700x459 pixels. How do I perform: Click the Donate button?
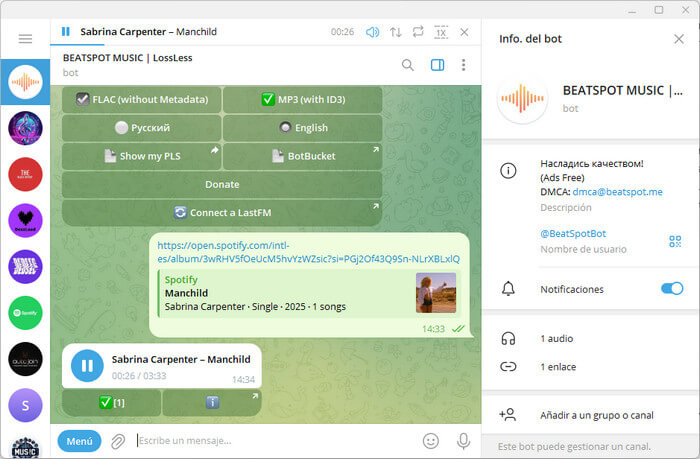(222, 184)
